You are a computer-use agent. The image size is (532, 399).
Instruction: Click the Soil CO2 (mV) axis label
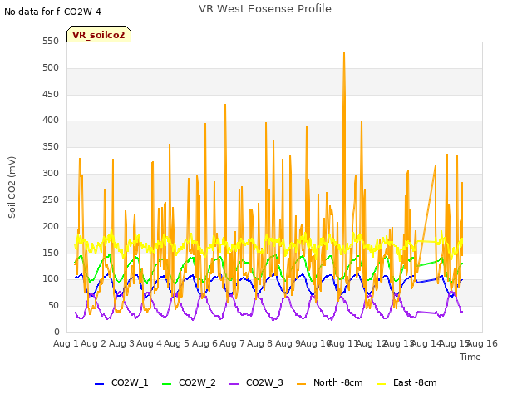12,187
